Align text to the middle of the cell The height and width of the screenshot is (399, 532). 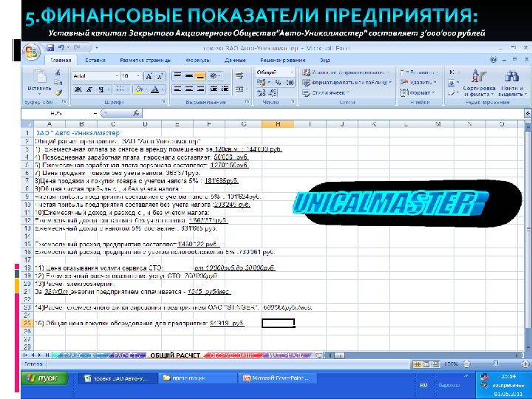pyautogui.click(x=189, y=75)
